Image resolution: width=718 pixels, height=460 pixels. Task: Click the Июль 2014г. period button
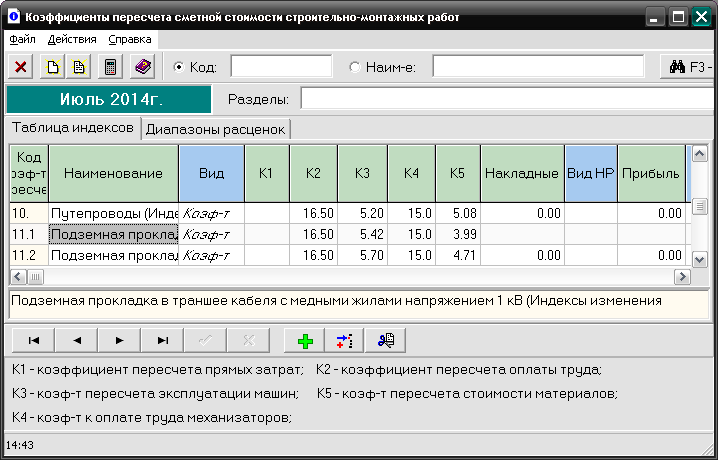109,99
